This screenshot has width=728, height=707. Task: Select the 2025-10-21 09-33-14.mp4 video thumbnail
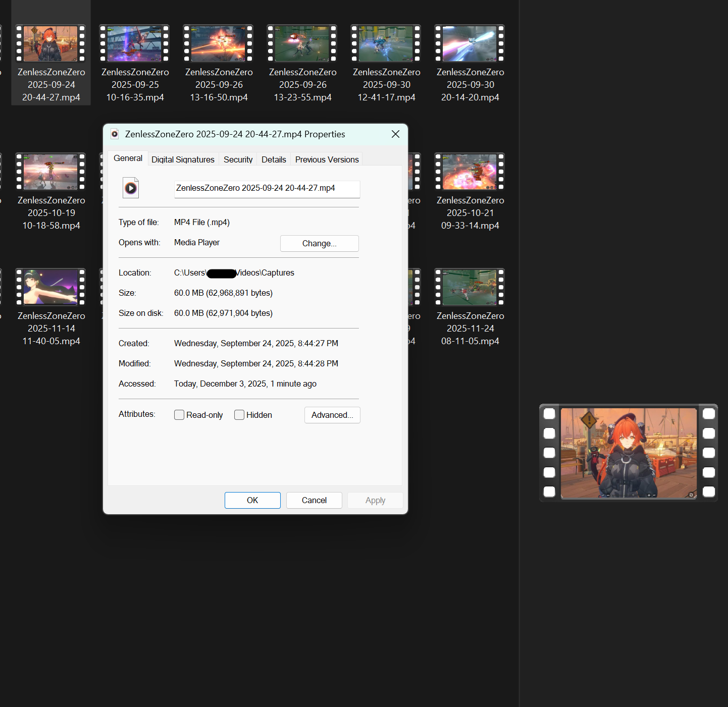(x=470, y=172)
